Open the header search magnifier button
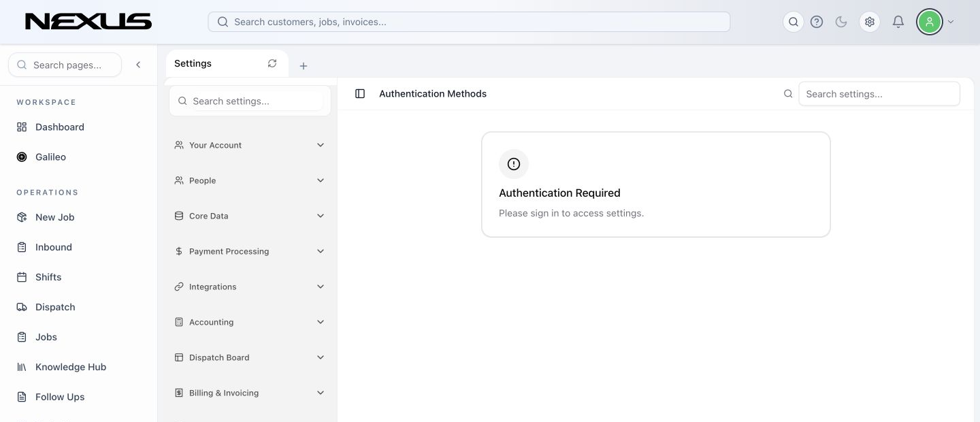Viewport: 980px width, 422px height. click(794, 22)
